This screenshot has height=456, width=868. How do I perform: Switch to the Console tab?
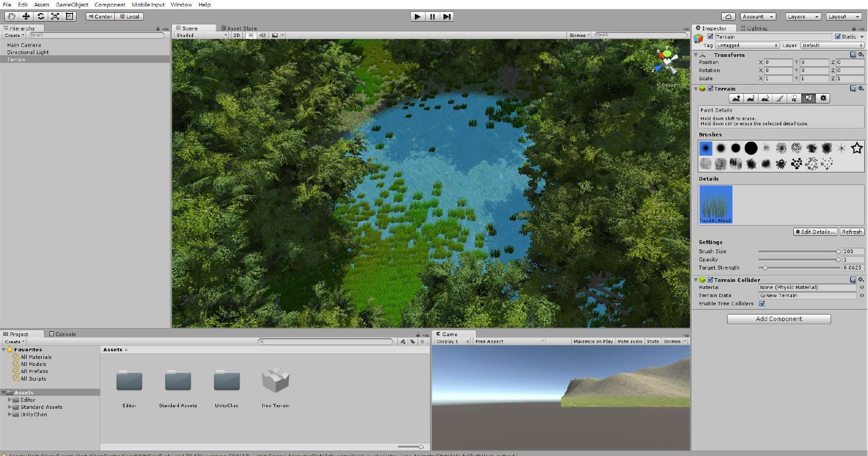pos(62,334)
